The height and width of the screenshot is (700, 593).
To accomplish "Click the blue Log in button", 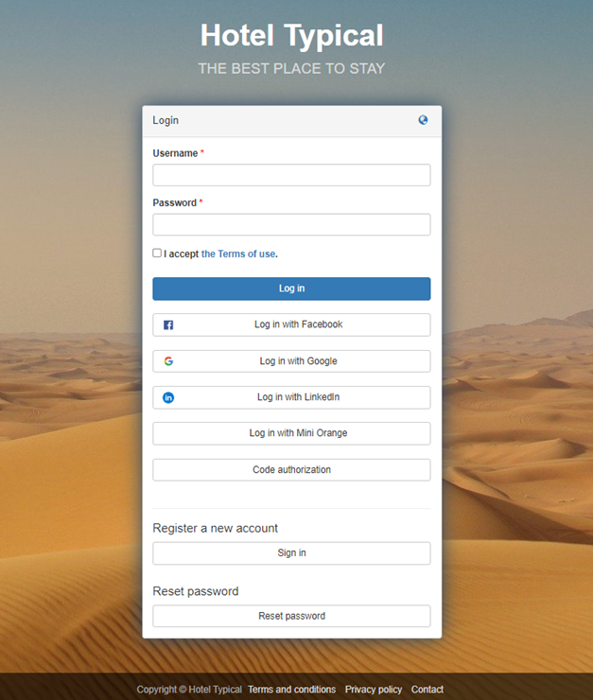I will 291,289.
